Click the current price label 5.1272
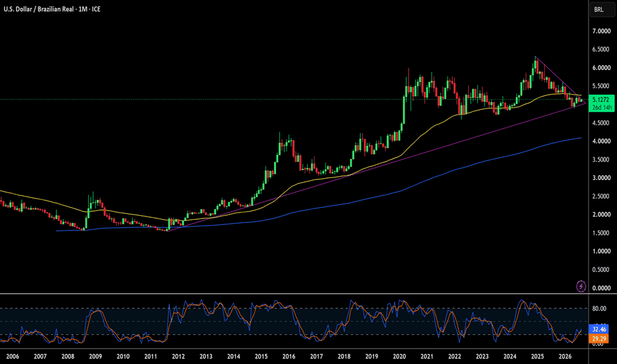617x364 pixels. [602, 99]
